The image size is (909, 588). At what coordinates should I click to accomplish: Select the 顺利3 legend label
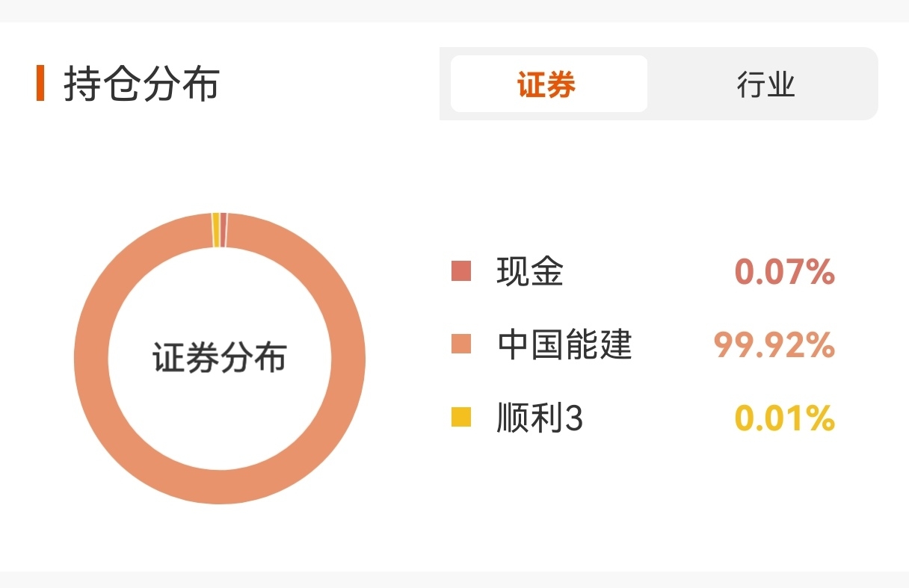[540, 418]
